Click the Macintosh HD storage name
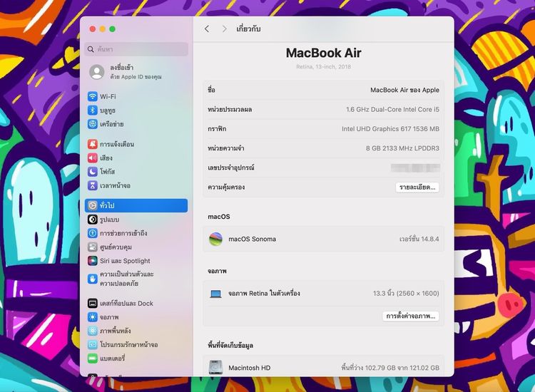The height and width of the screenshot is (392, 535). 250,368
